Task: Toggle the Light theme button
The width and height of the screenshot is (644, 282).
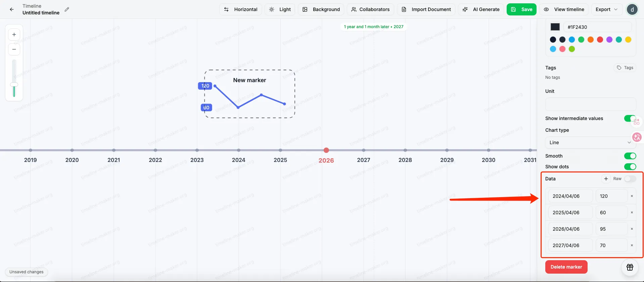Action: pyautogui.click(x=280, y=9)
